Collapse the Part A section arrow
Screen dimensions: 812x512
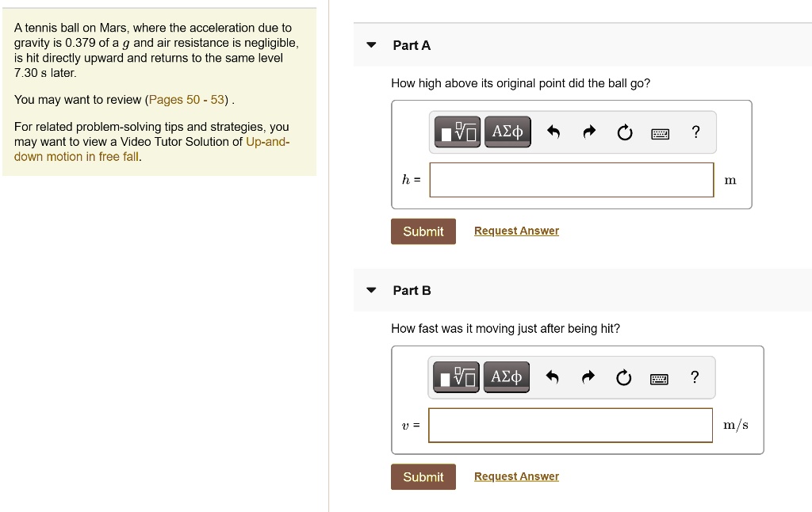tap(371, 45)
